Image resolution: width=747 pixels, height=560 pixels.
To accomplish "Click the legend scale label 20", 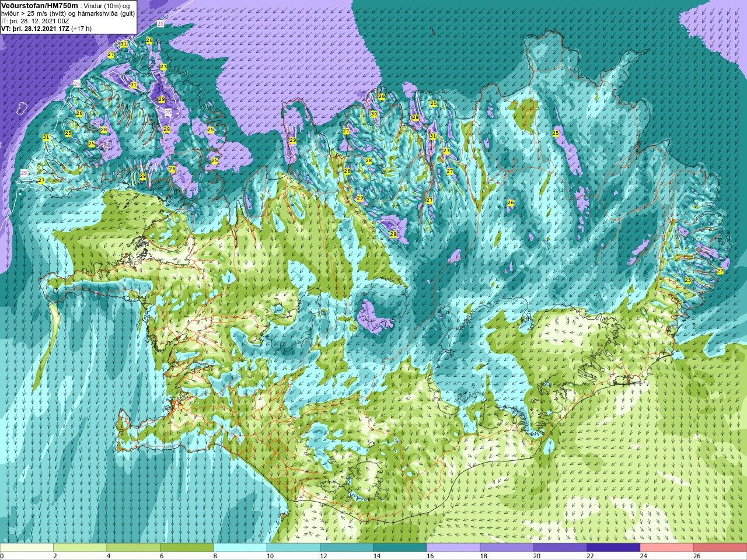I will (537, 556).
